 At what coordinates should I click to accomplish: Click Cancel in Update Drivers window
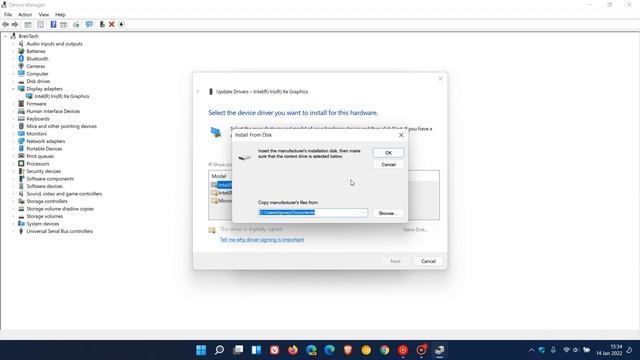[428, 261]
